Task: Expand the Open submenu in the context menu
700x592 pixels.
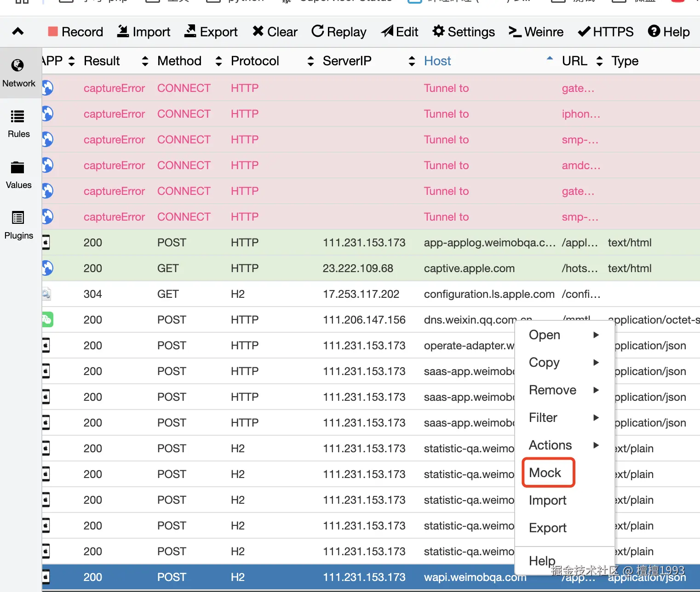Action: pyautogui.click(x=564, y=335)
